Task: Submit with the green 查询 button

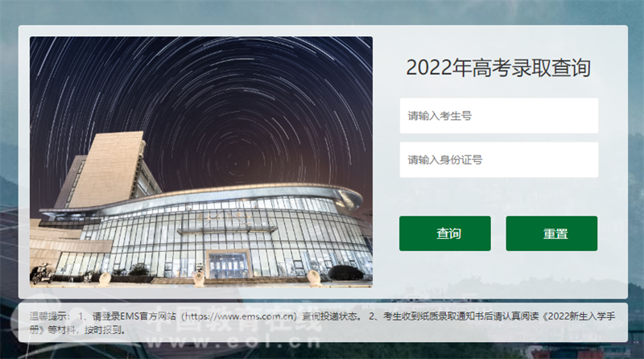Action: coord(445,233)
